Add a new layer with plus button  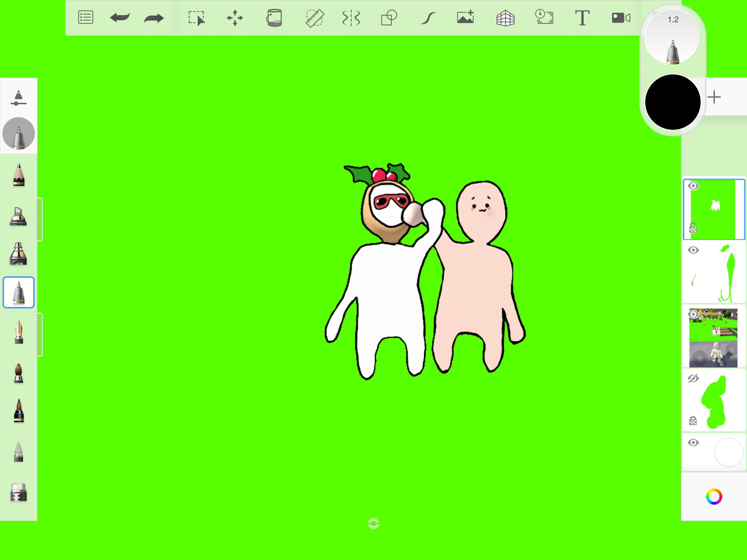coord(714,97)
